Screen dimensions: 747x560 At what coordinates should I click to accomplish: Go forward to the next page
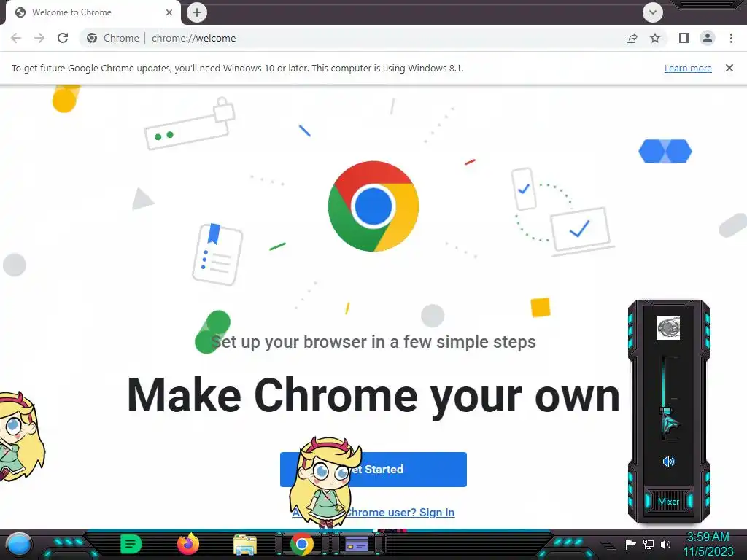39,38
